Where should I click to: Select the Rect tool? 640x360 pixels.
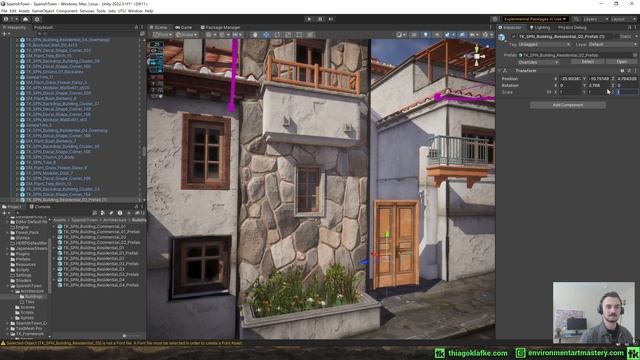[299, 35]
